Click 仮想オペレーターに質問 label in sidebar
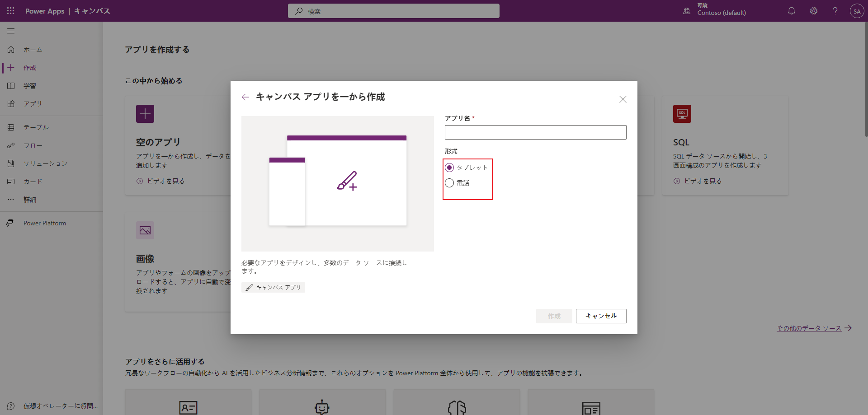Screen dimensions: 868x415 (x=61, y=406)
